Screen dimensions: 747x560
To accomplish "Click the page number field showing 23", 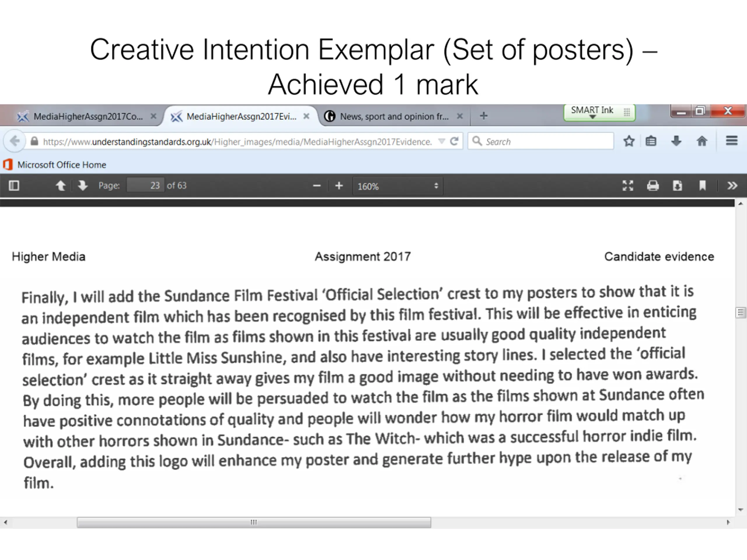I will tap(146, 185).
